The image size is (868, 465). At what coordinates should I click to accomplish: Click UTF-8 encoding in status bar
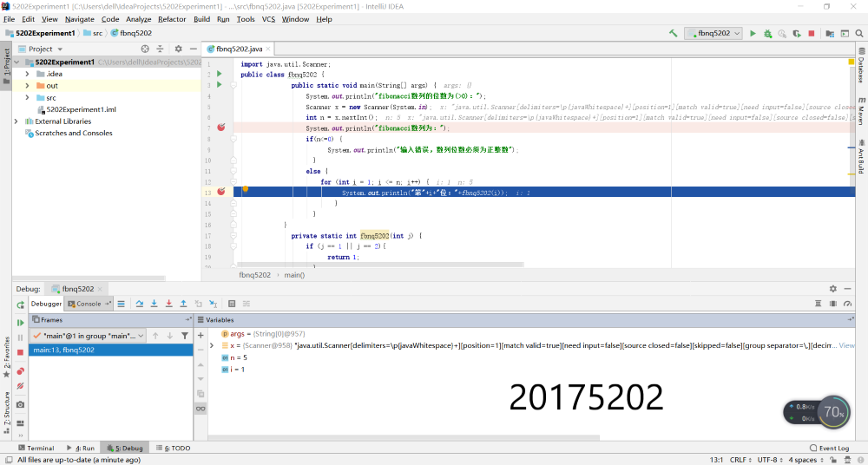pyautogui.click(x=769, y=460)
